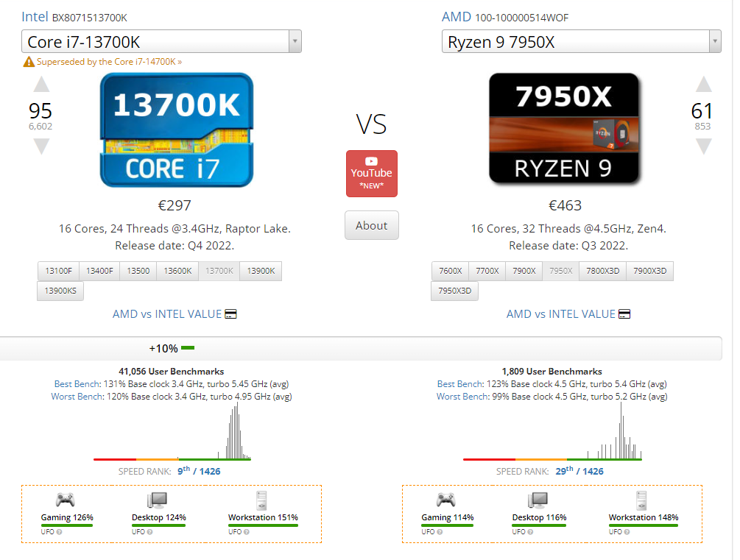Click the AMD Desktop 116% monitor icon
This screenshot has height=560, width=740.
pos(538,500)
